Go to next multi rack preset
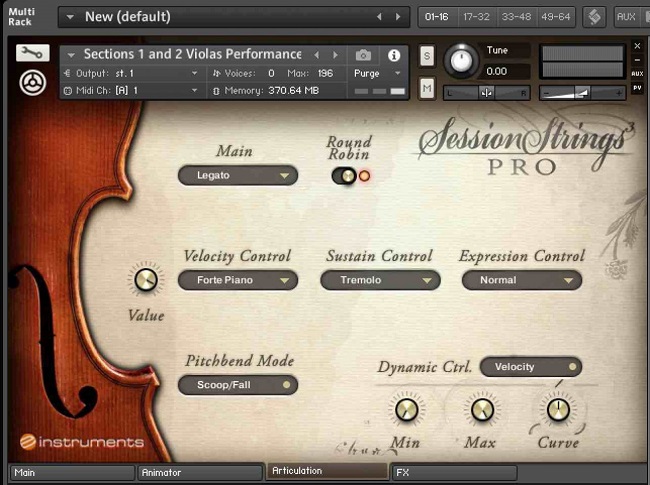Viewport: 650px width, 485px height. point(398,17)
